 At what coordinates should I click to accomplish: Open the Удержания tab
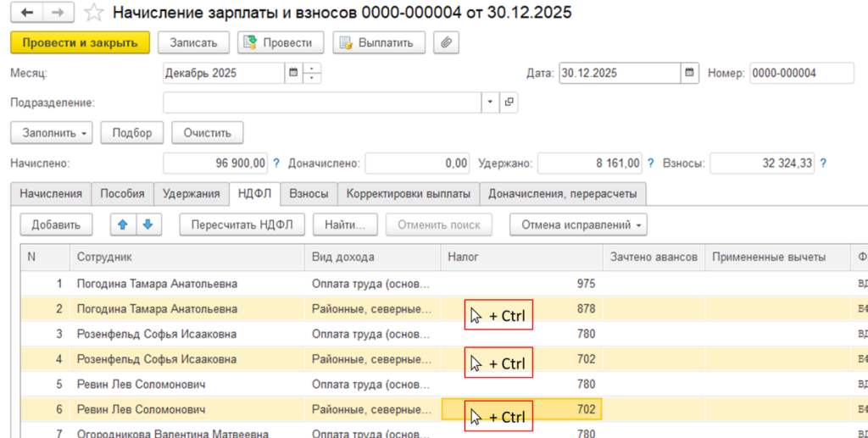pos(192,194)
